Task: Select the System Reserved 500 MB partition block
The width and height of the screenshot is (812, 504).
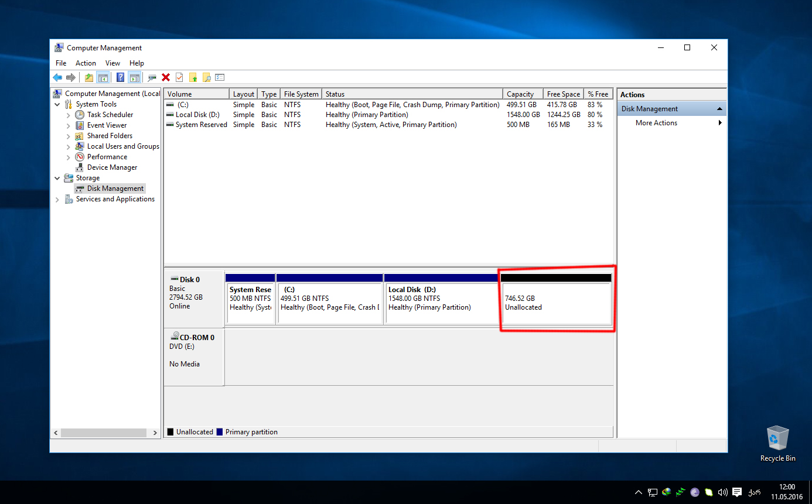Action: pyautogui.click(x=250, y=299)
